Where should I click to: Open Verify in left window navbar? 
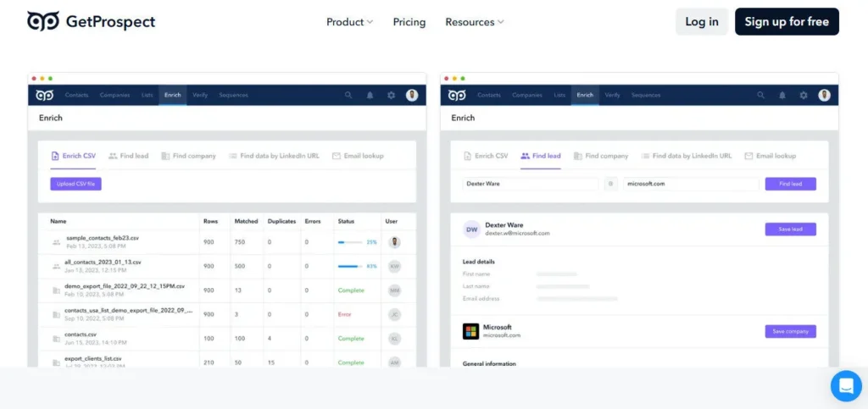tap(200, 95)
